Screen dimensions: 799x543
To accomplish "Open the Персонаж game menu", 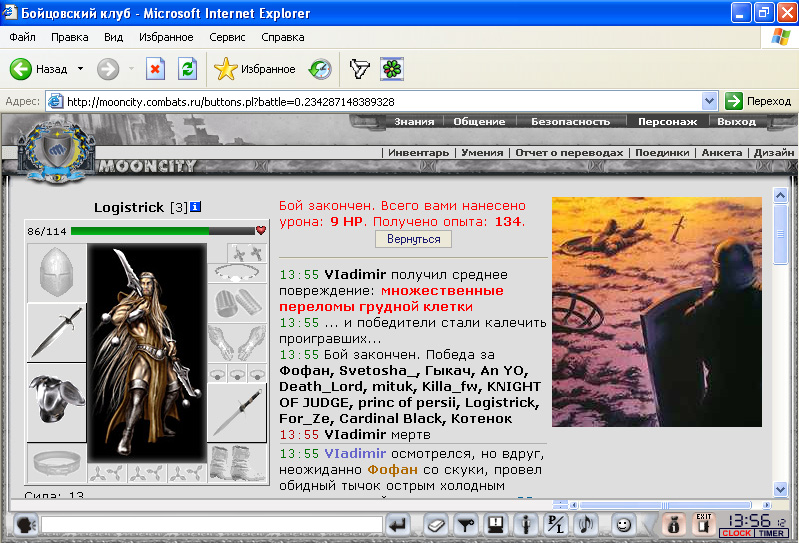I will [667, 121].
